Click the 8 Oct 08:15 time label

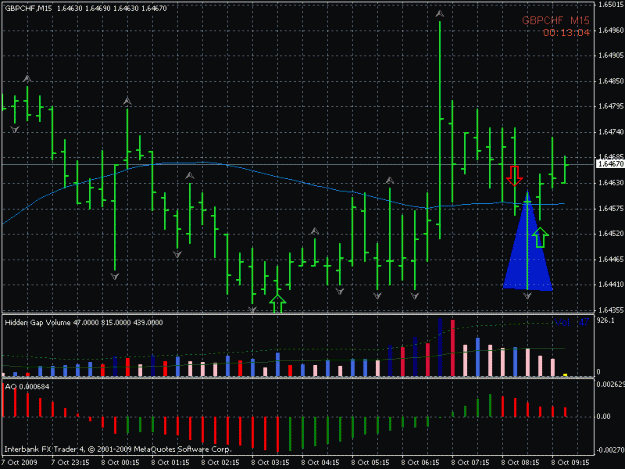pyautogui.click(x=520, y=463)
